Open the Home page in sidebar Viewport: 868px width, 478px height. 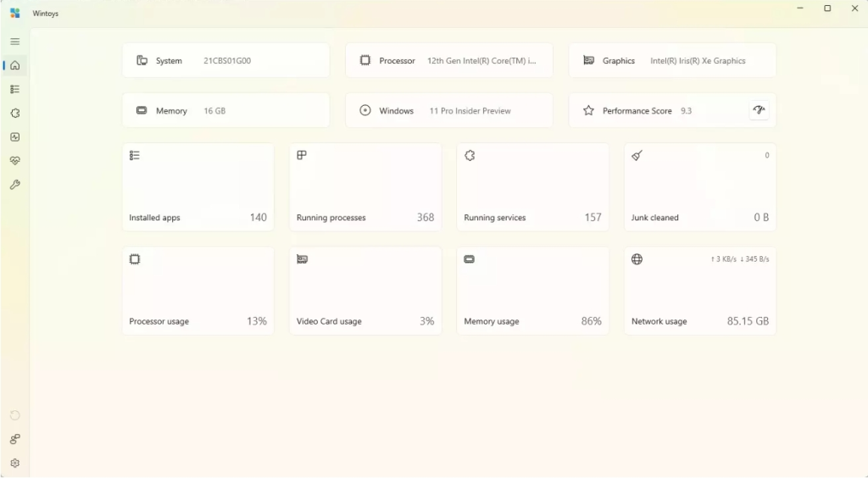15,65
